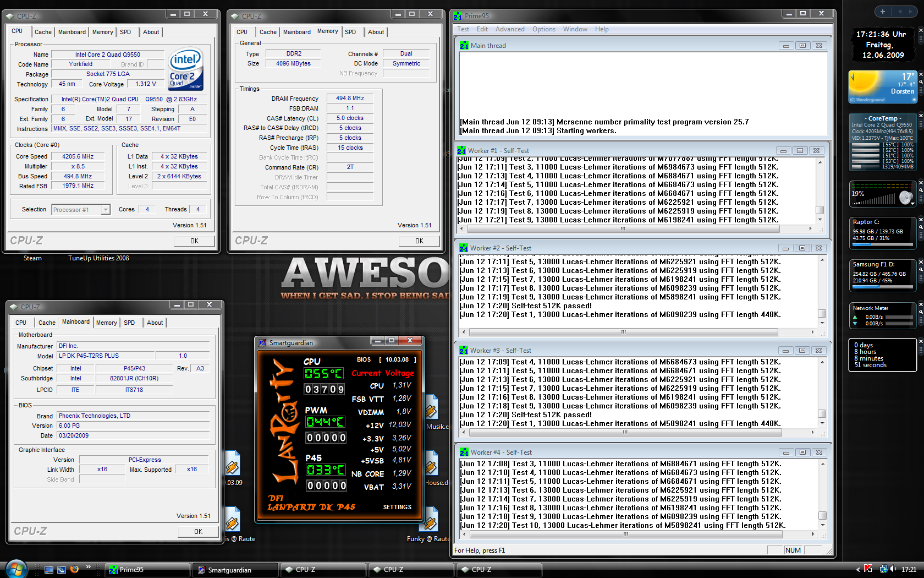Click the Worker #2 window icon
Image resolution: width=924 pixels, height=578 pixels.
tap(464, 248)
